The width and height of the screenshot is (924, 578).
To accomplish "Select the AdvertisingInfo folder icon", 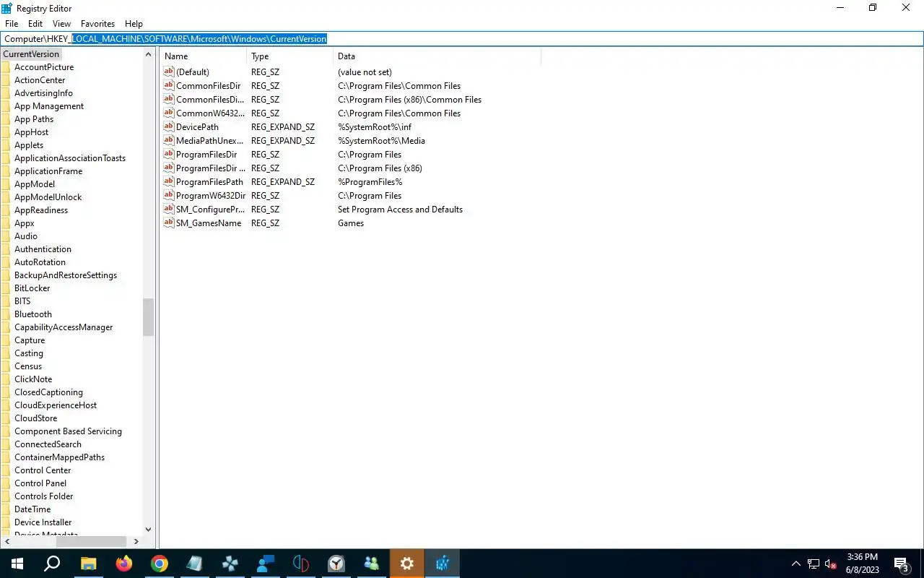I will 6,93.
